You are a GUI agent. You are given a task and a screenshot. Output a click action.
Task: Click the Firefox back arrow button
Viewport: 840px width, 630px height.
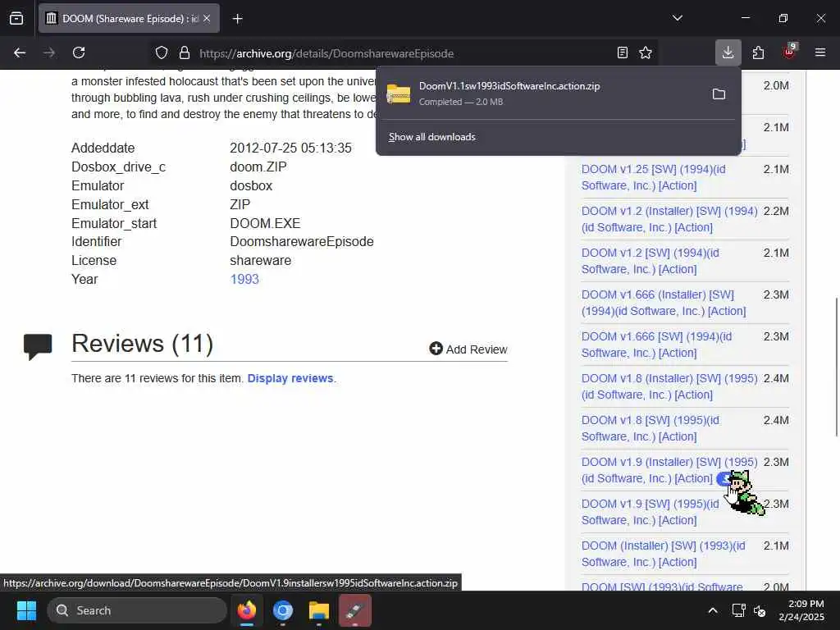(20, 52)
